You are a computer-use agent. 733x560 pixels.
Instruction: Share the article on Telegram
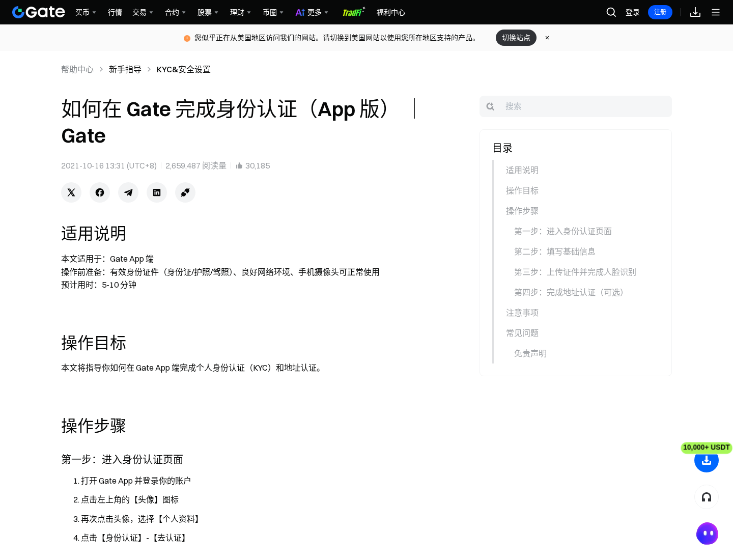click(x=128, y=192)
